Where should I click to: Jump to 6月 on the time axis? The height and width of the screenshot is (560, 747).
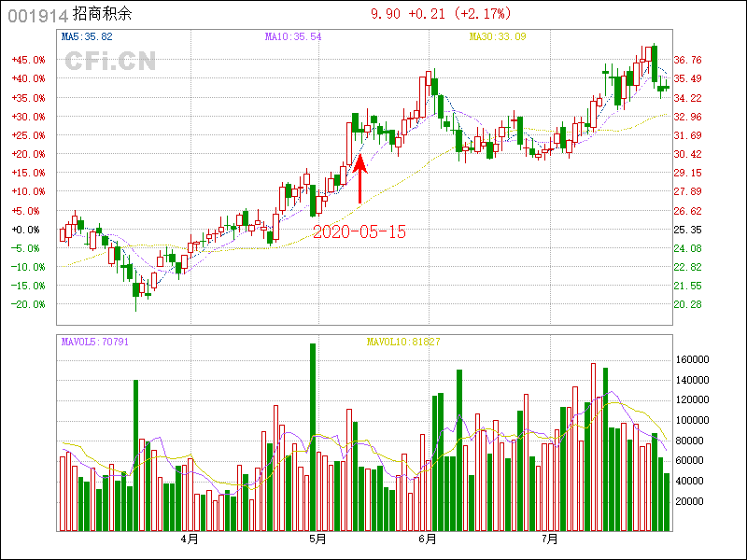[428, 539]
